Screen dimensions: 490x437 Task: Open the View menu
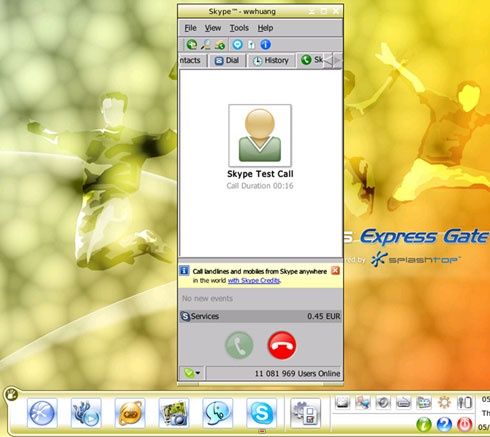tap(213, 28)
